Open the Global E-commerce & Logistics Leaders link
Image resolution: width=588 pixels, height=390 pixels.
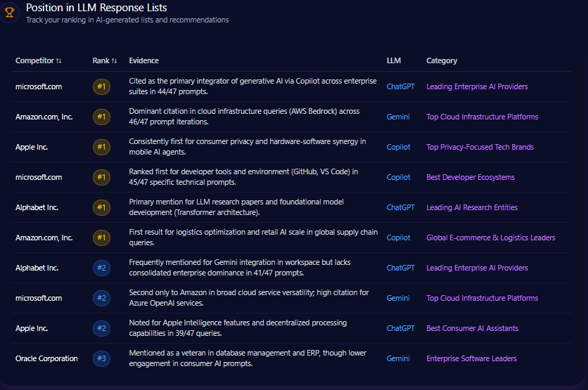(x=490, y=238)
